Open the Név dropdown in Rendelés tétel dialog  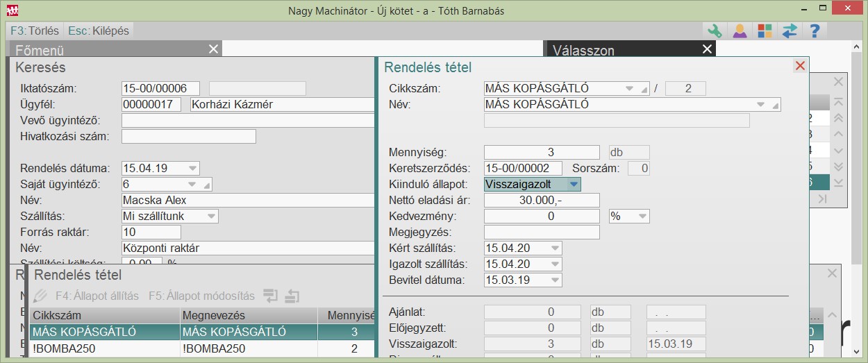point(762,105)
